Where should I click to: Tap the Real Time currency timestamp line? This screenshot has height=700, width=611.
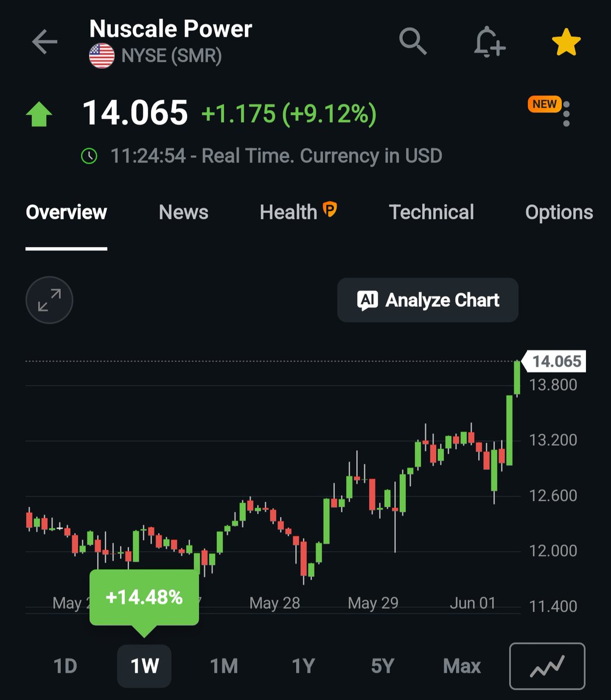coord(276,156)
